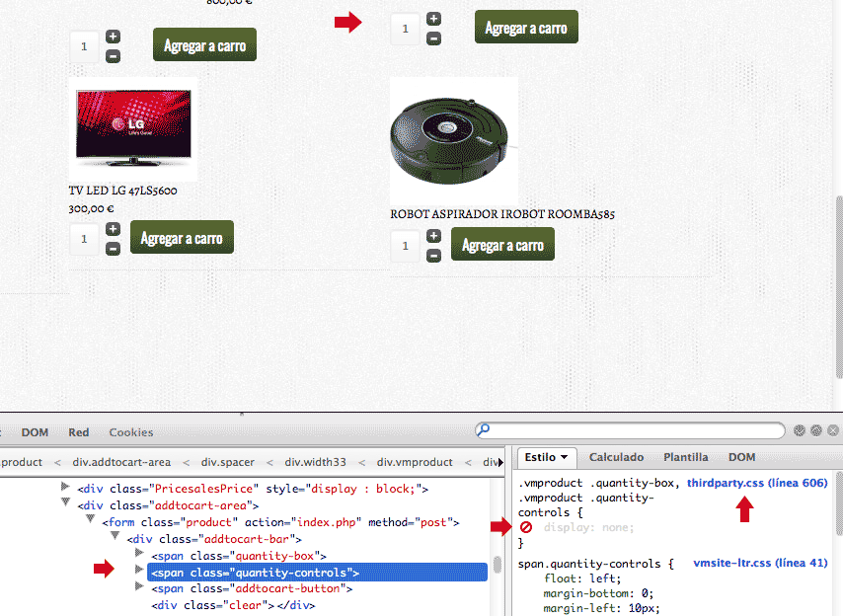Expand the quantity-box span node
This screenshot has height=616, width=843.
point(139,553)
